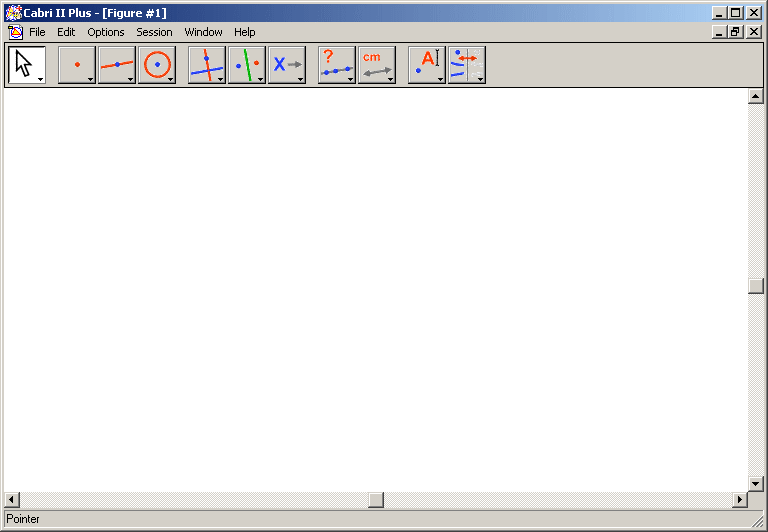Viewport: 768px width, 532px height.
Task: Click the window resize grip in status bar
Action: click(758, 521)
